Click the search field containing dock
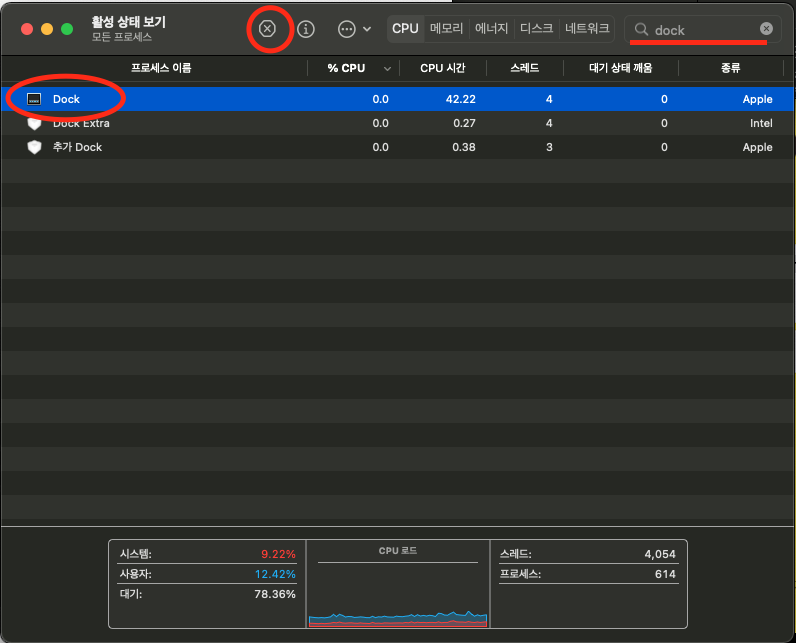 pyautogui.click(x=703, y=29)
